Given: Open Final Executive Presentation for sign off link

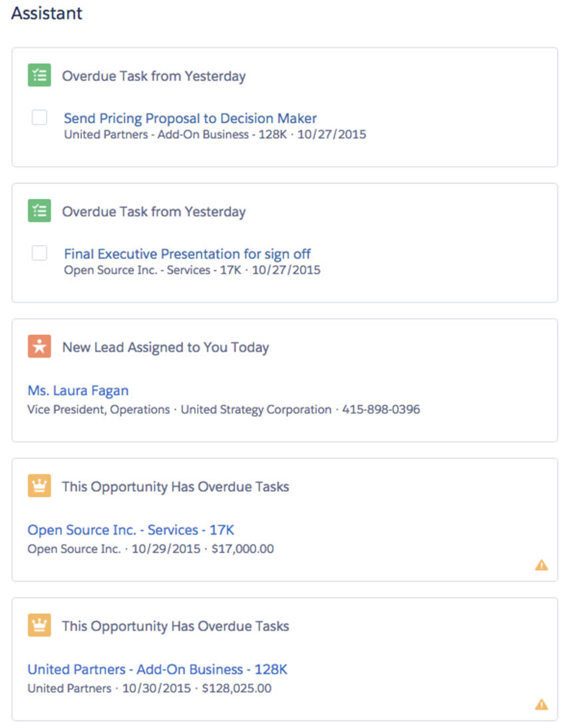Looking at the screenshot, I should click(x=187, y=254).
